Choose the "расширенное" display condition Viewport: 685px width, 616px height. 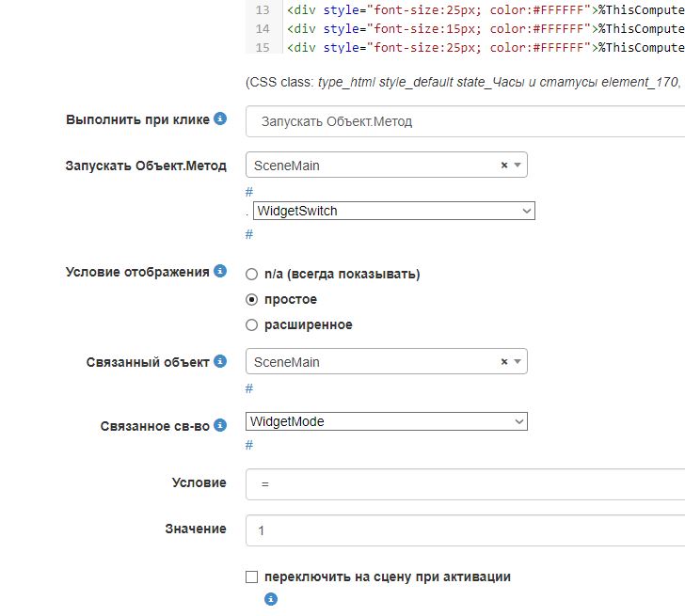pos(251,325)
